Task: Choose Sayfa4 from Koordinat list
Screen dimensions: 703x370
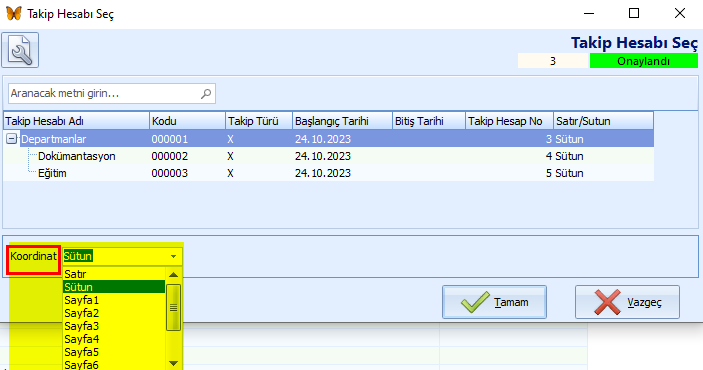Action: coord(114,339)
